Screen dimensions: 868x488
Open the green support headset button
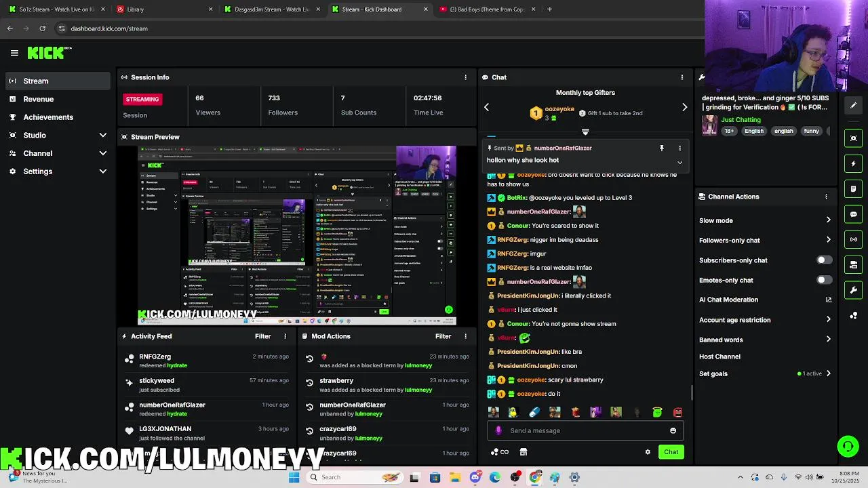click(x=848, y=446)
